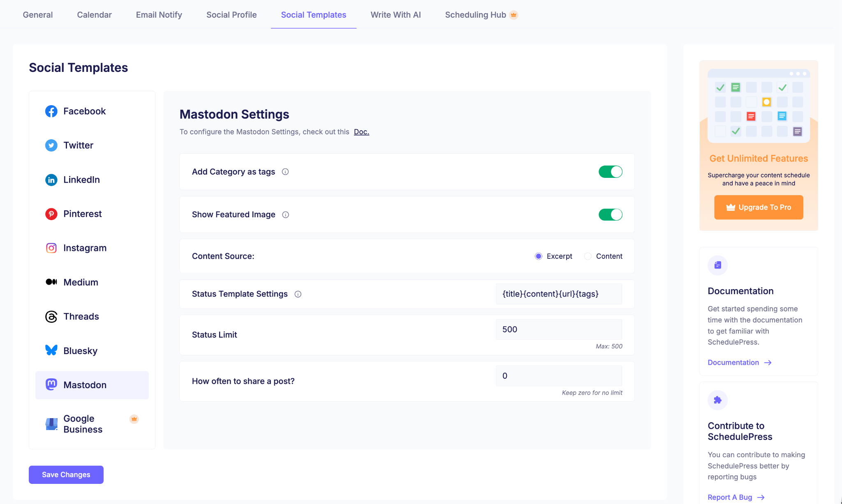Viewport: 842px width, 504px height.
Task: Select the Social Templates tab
Action: point(314,15)
